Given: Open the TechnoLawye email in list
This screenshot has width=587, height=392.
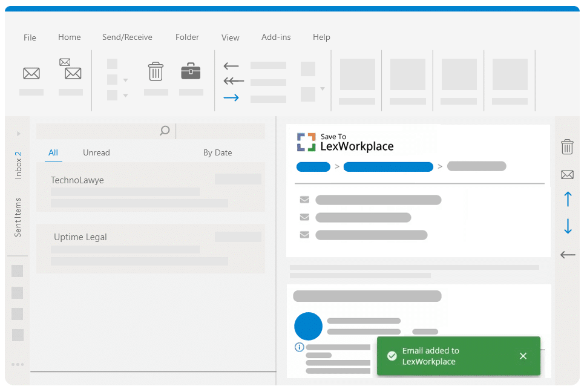Looking at the screenshot, I should click(151, 187).
